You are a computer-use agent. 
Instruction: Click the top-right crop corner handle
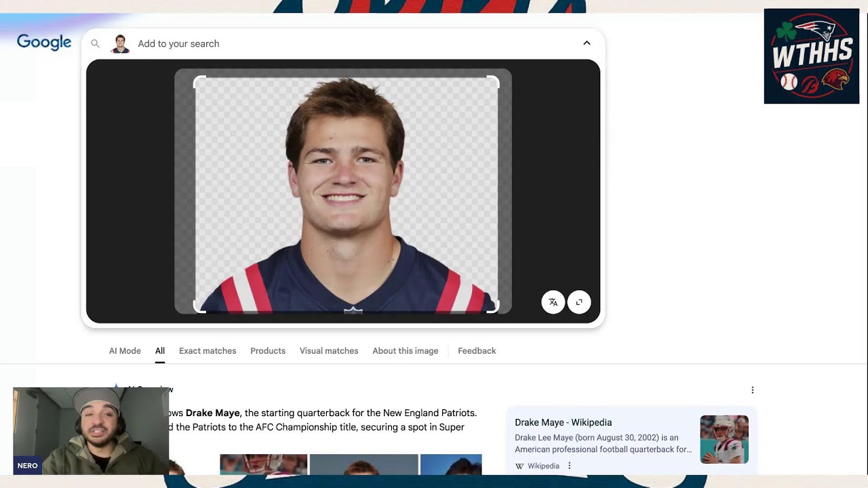[493, 82]
